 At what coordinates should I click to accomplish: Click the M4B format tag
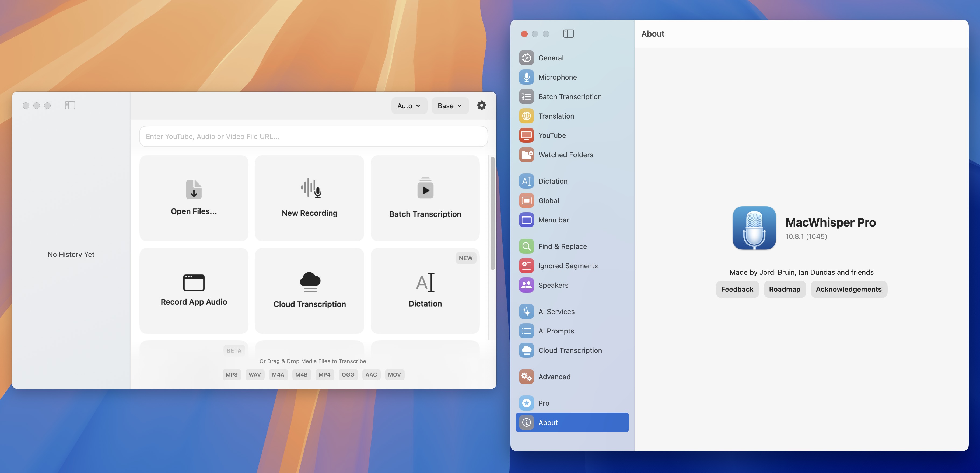coord(301,374)
